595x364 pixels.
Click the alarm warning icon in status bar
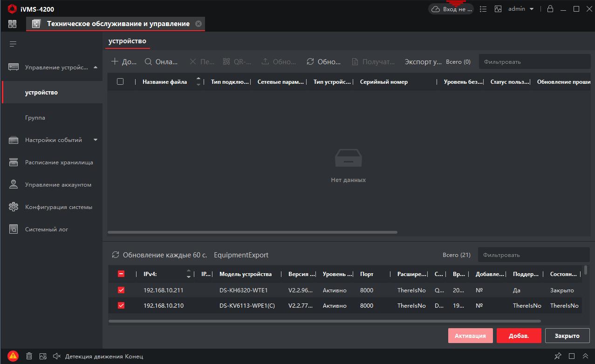[13, 356]
